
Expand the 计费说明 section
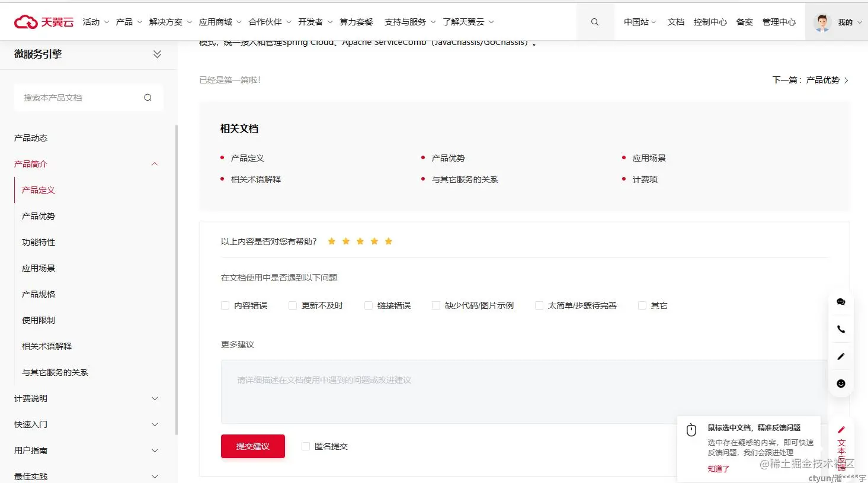pyautogui.click(x=88, y=398)
